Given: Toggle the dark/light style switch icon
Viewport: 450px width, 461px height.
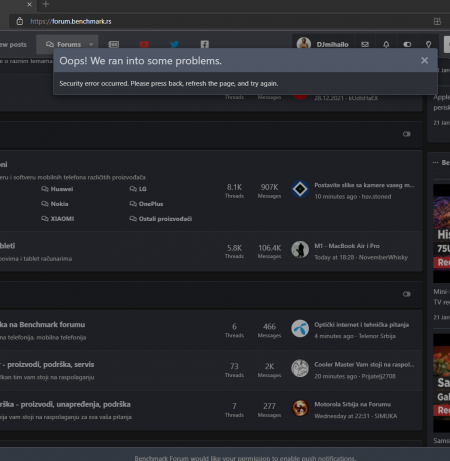Looking at the screenshot, I should (407, 44).
